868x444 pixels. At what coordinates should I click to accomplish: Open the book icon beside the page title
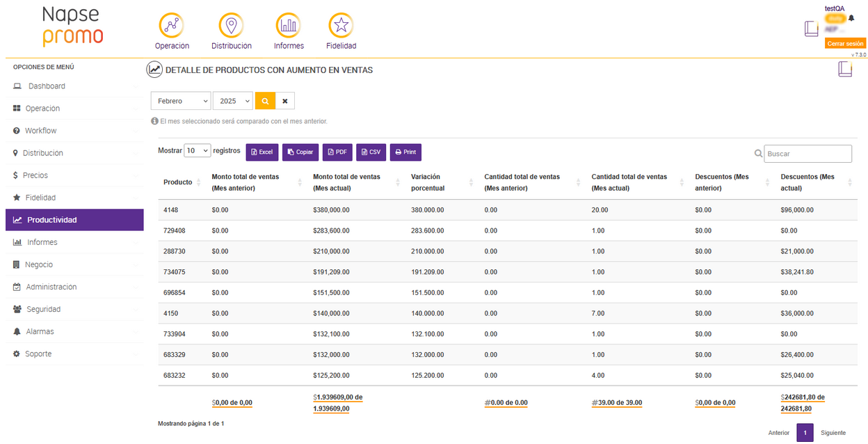845,70
